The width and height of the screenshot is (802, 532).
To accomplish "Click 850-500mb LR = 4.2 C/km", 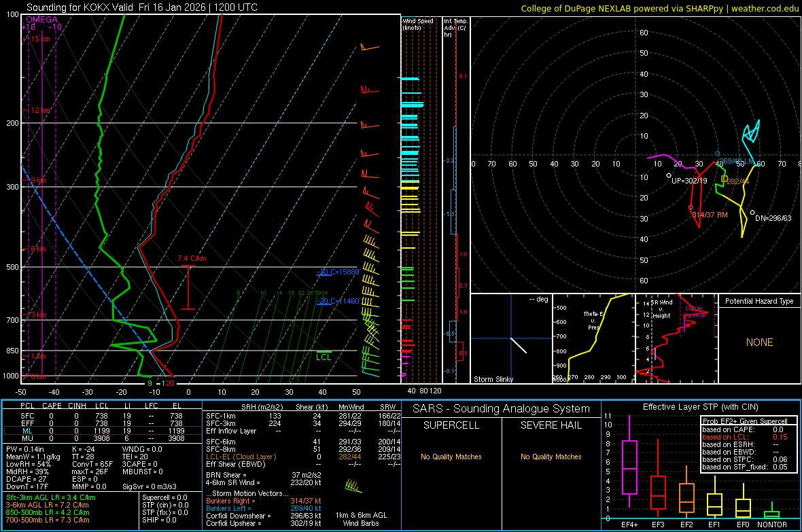I will tap(48, 512).
